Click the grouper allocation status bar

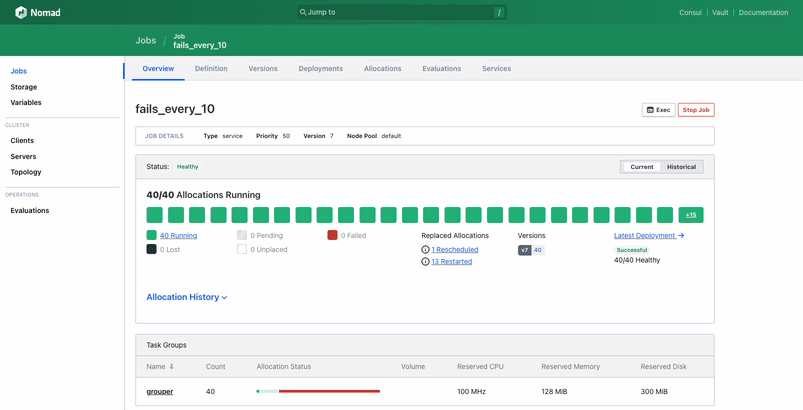click(318, 391)
